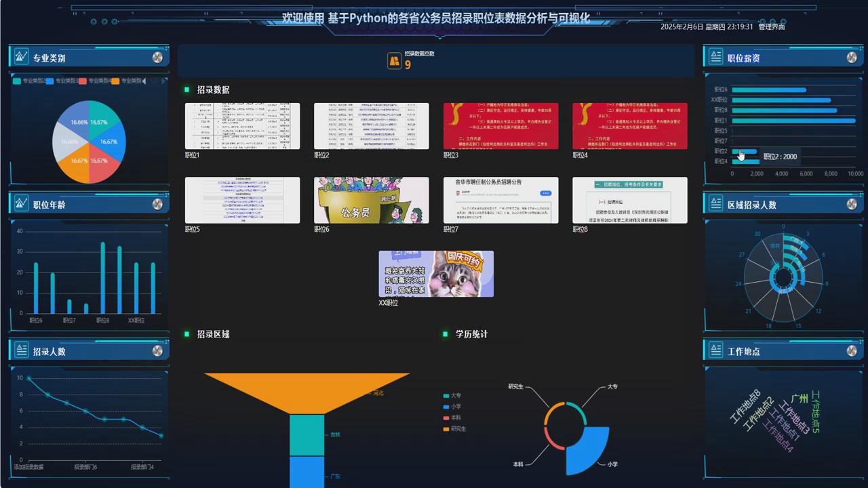
Task: Click the circular icon on 工作地点 header
Action: tap(851, 350)
